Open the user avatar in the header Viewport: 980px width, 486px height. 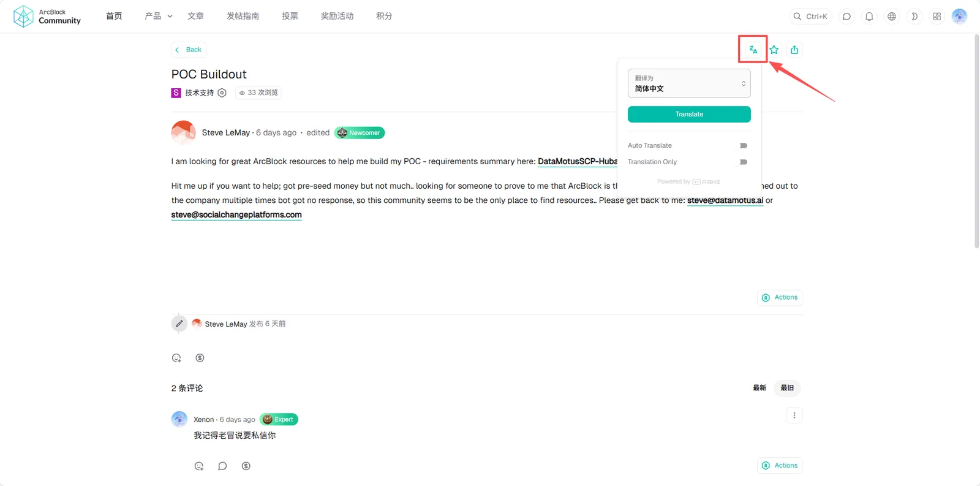tap(960, 17)
